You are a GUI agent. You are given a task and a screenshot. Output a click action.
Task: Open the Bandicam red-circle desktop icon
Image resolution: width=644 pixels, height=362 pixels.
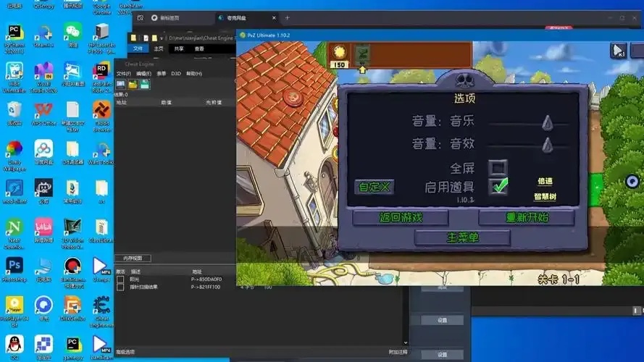pyautogui.click(x=72, y=272)
